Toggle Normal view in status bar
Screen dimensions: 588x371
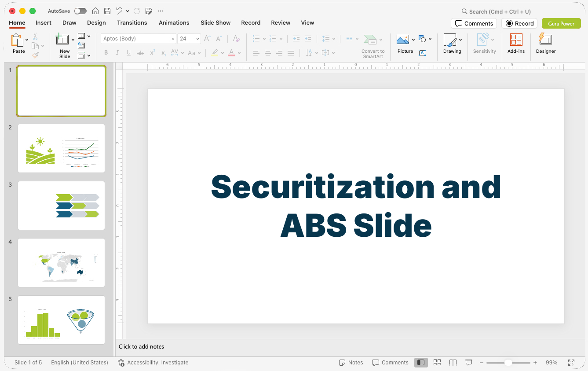[421, 363]
